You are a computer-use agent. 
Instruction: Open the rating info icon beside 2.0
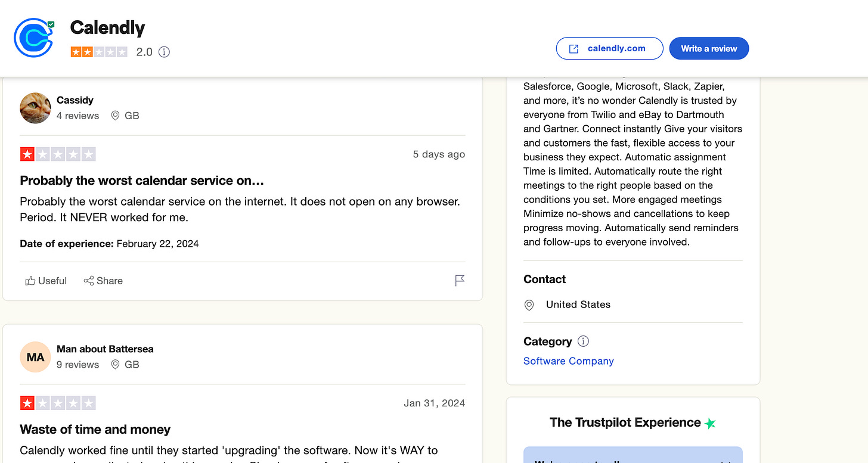click(164, 52)
